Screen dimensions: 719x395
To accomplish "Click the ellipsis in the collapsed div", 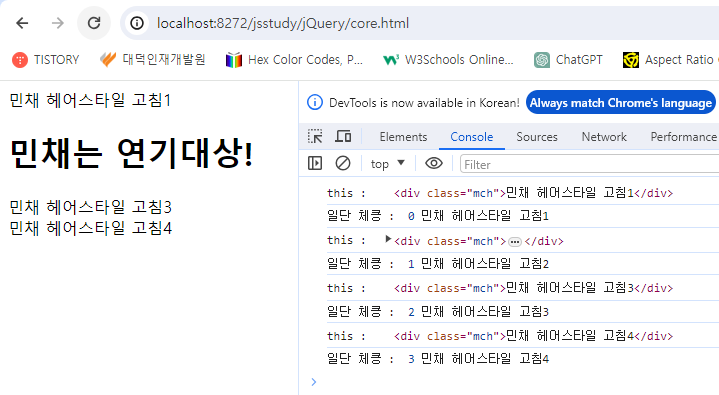I will coord(515,242).
